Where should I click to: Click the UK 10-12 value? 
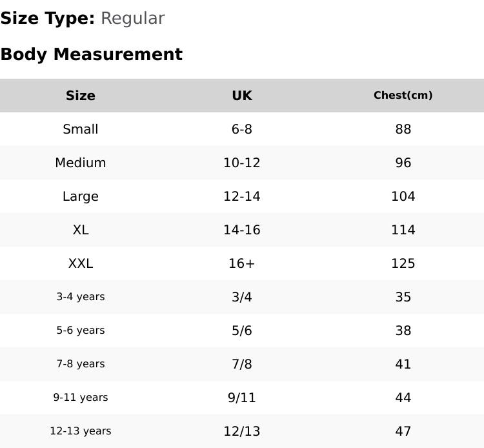click(x=242, y=163)
